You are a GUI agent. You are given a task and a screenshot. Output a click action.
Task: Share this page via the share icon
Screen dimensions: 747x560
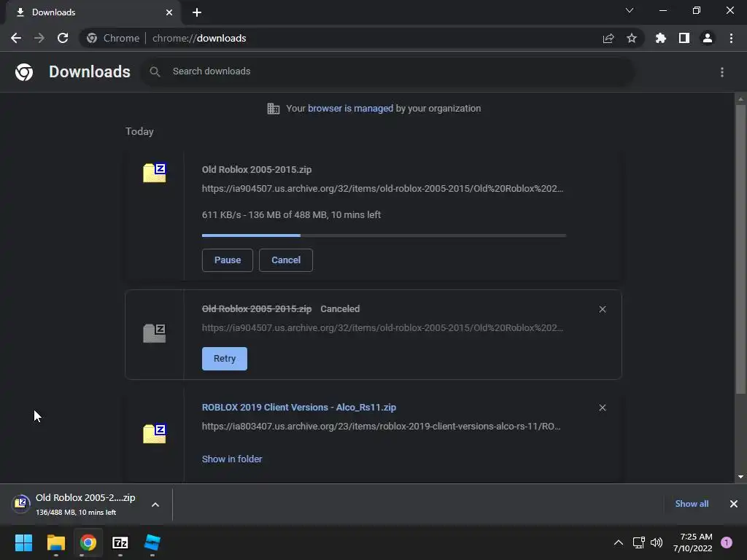coord(608,38)
